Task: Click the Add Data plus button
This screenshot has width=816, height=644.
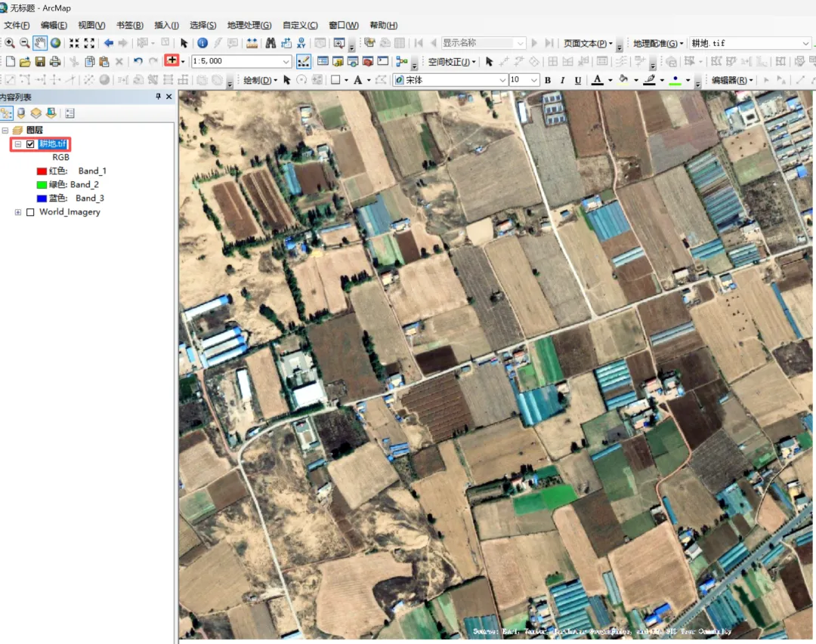Action: 172,61
